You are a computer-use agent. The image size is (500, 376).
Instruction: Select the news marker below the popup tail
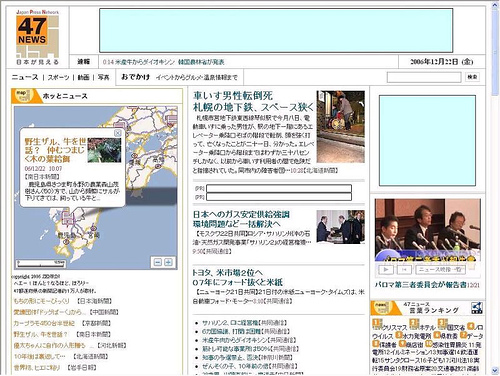click(x=68, y=218)
